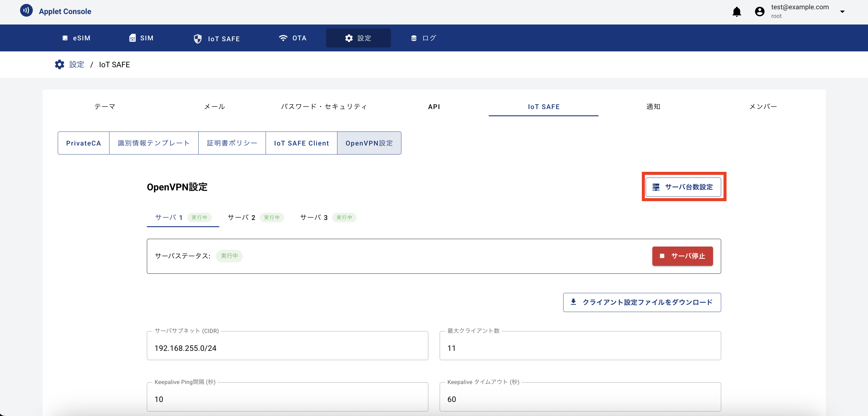Screen dimensions: 868x416
Task: Open the ログ log icon
Action: 413,38
